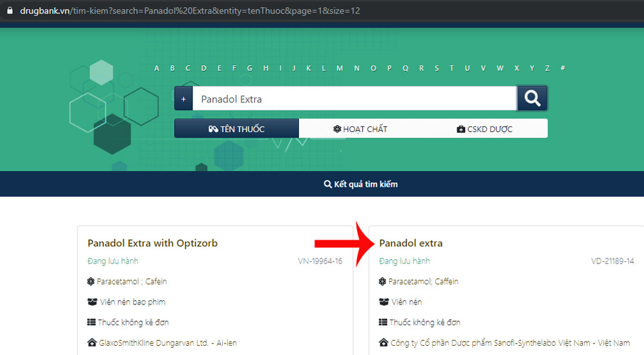Viewport: 644px width, 355px height.
Task: Click Thuốc không kê đơn in Panadol extra card
Action: (x=425, y=322)
